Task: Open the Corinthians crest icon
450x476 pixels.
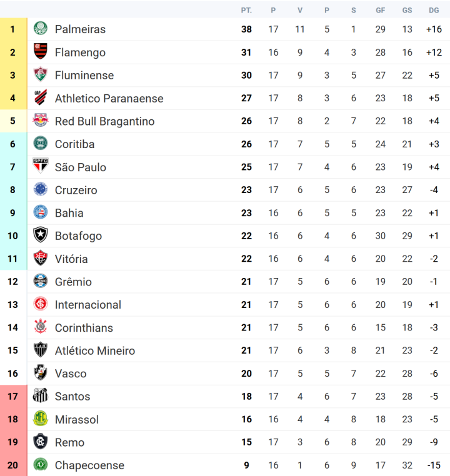Action: pyautogui.click(x=41, y=327)
